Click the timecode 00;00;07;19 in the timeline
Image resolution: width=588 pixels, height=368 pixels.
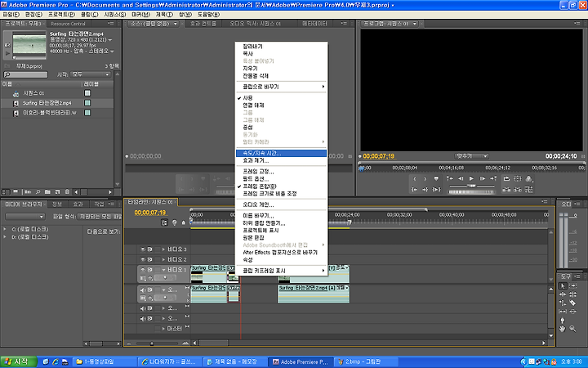tap(150, 213)
